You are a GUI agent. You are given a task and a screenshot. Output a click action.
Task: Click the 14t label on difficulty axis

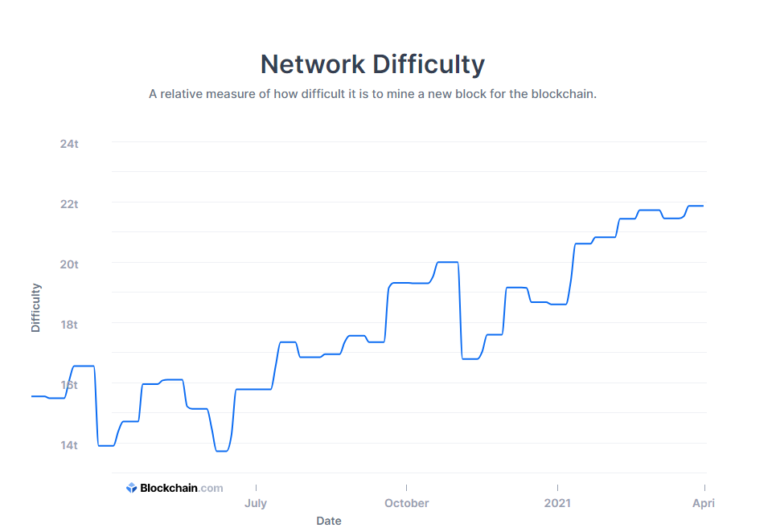coord(69,445)
